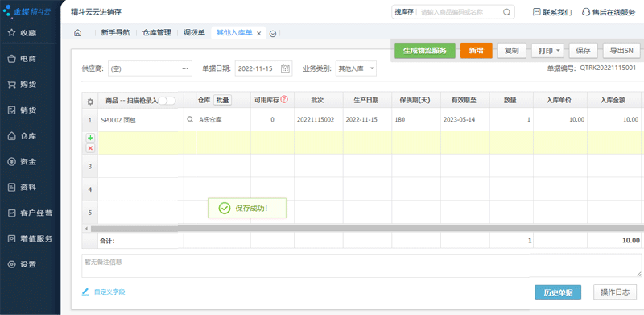Image resolution: width=644 pixels, height=315 pixels.
Task: Click the 复制 copy button
Action: point(511,51)
